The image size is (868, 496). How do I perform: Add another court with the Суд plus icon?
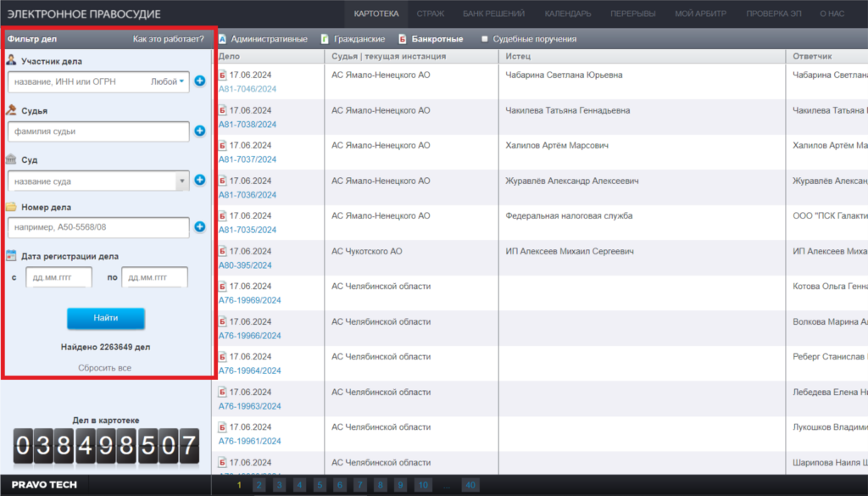(200, 180)
